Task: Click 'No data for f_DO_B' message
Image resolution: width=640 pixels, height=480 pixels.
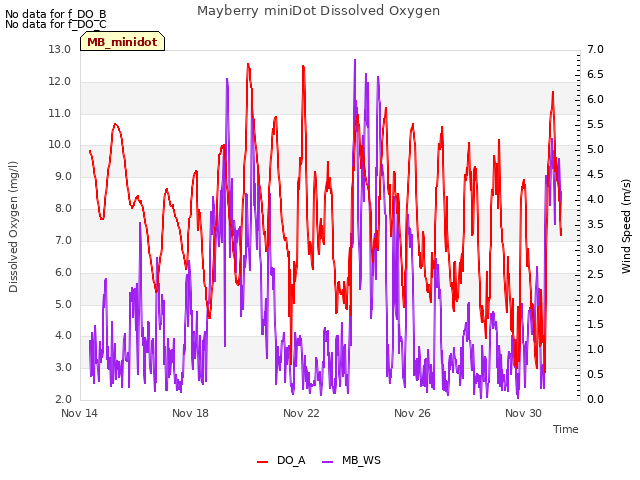Action: pyautogui.click(x=56, y=14)
